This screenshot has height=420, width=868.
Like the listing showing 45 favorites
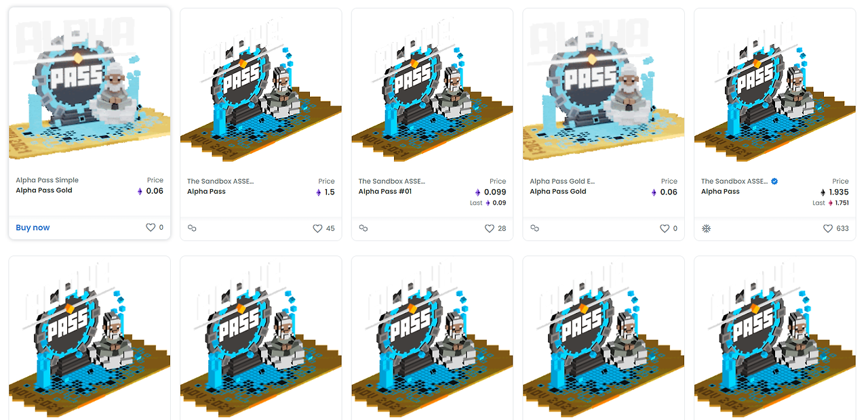[317, 228]
